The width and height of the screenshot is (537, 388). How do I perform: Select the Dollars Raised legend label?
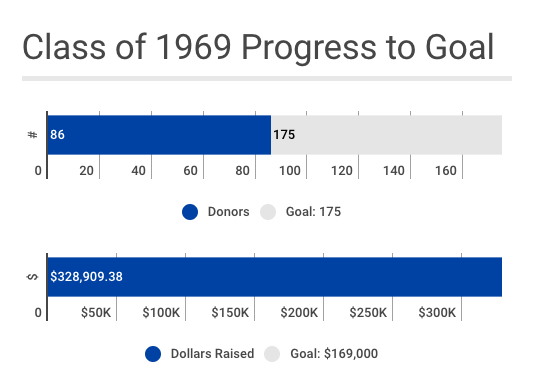[212, 354]
